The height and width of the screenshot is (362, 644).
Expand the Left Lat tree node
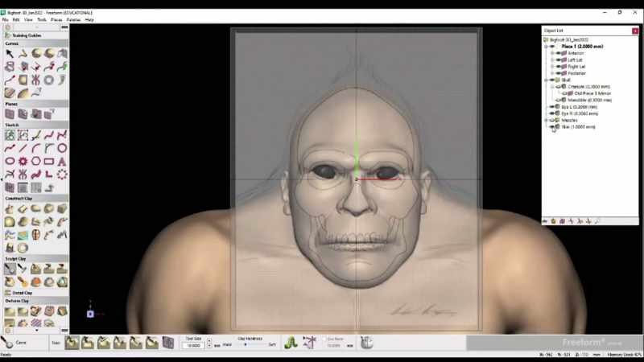pyautogui.click(x=552, y=60)
